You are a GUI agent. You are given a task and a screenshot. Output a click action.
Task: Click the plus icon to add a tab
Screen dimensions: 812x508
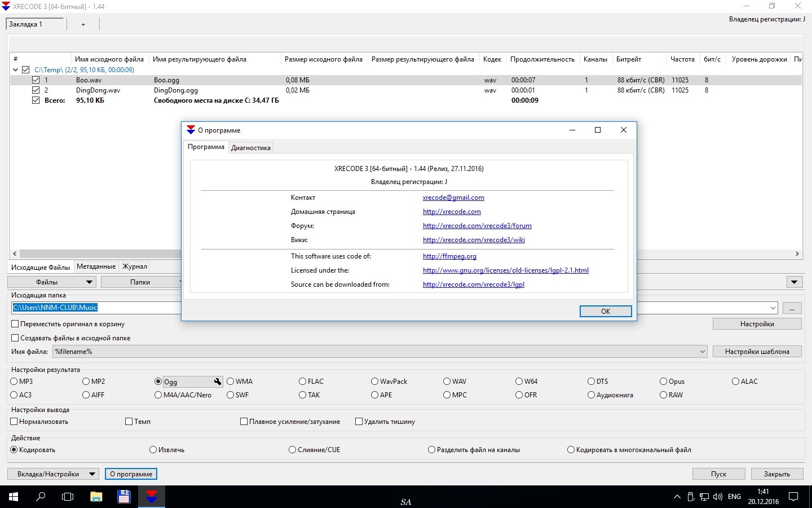83,24
